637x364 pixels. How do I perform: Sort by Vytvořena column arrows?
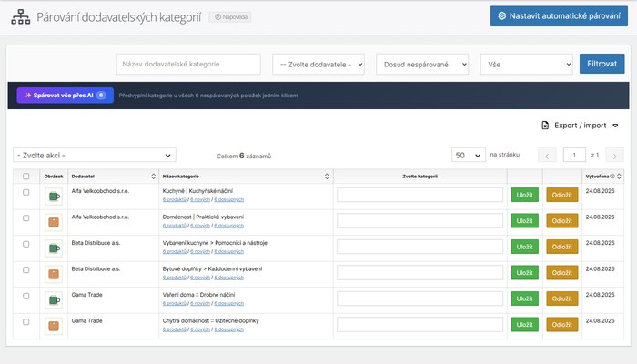(619, 177)
